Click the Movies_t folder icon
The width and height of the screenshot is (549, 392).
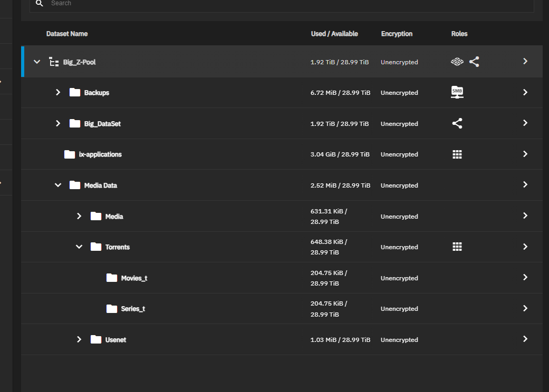tap(112, 278)
